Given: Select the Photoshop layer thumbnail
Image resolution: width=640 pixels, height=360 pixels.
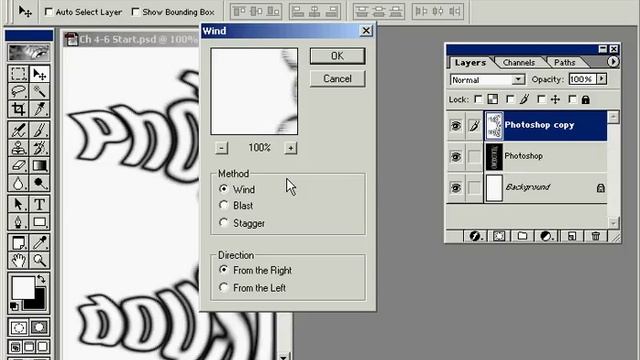Looking at the screenshot, I should (494, 156).
